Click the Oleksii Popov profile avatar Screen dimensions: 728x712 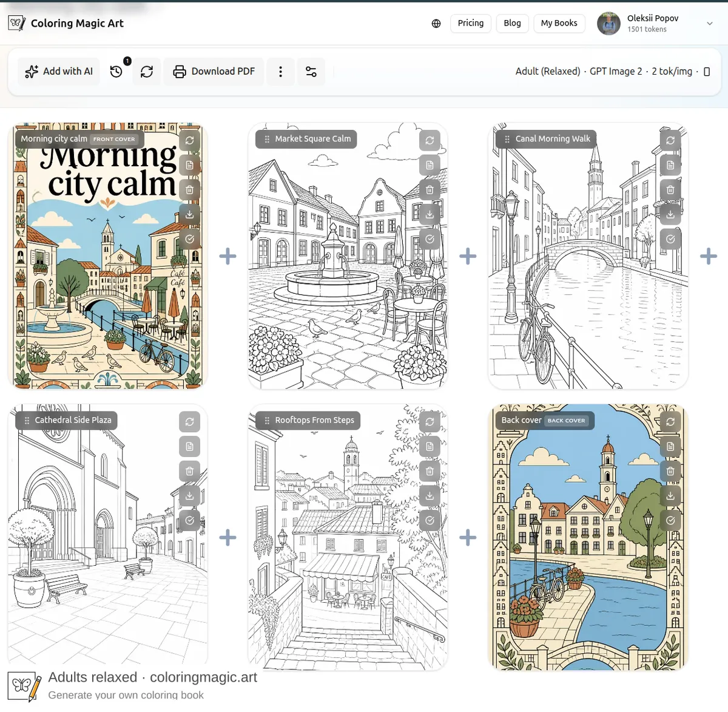click(608, 24)
